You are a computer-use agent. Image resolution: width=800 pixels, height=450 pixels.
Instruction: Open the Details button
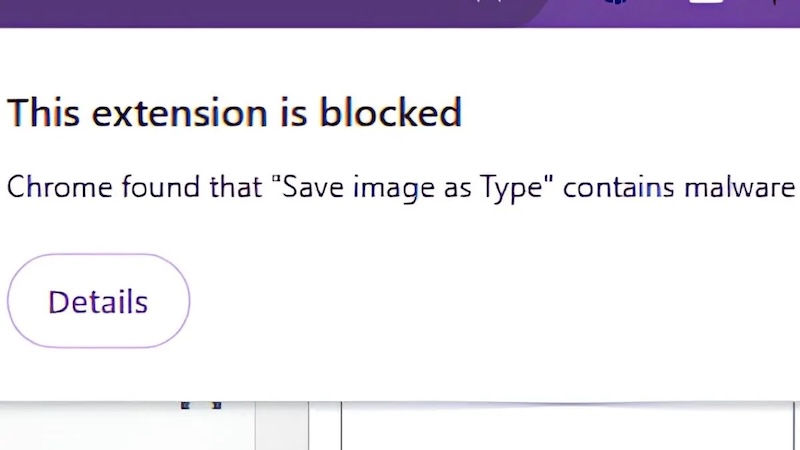(98, 301)
